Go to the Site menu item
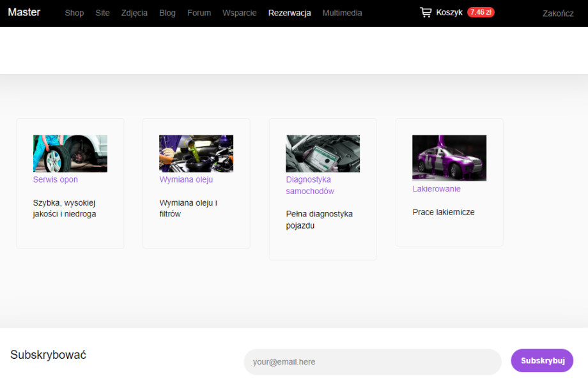 (x=102, y=13)
